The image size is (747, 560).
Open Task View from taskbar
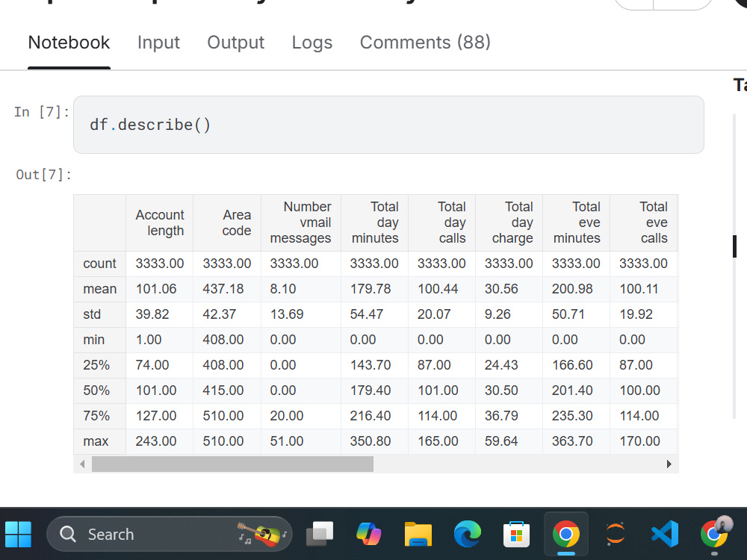(x=320, y=534)
